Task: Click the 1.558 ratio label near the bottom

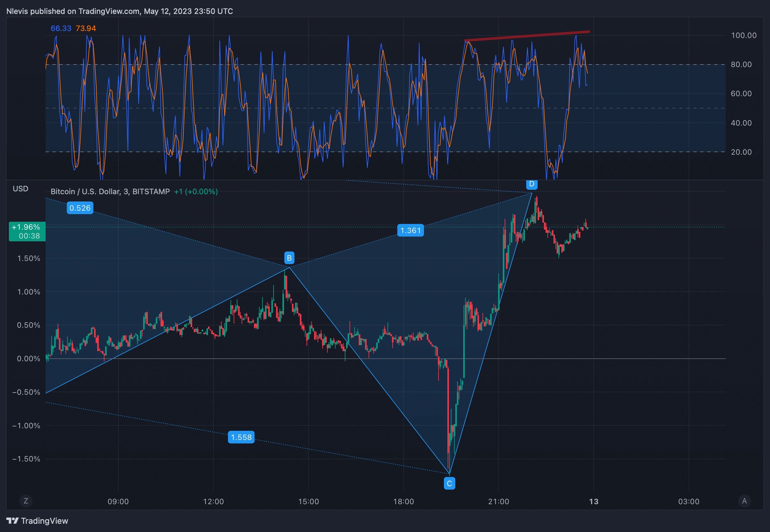Action: pos(241,437)
